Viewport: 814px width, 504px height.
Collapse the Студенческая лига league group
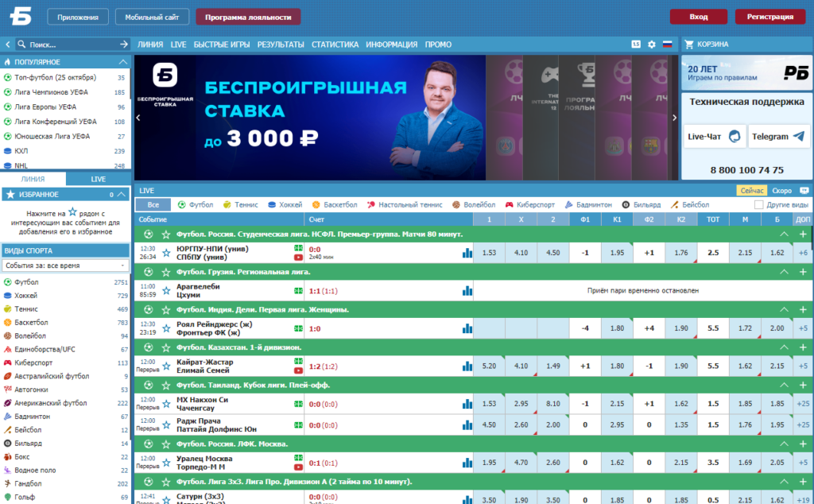point(784,234)
